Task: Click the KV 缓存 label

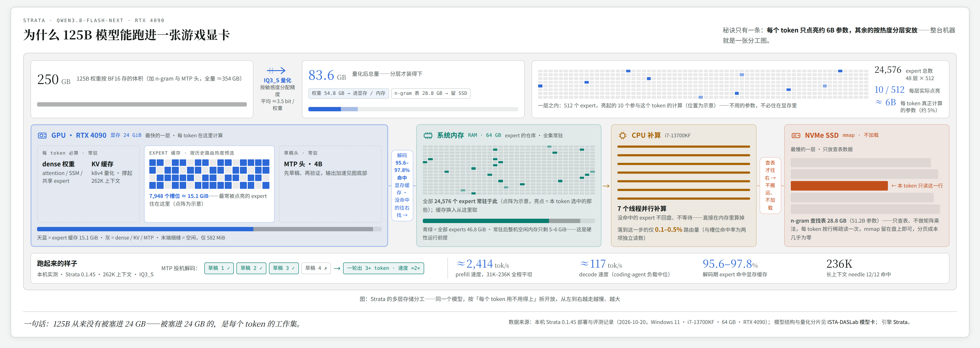Action: click(x=102, y=164)
